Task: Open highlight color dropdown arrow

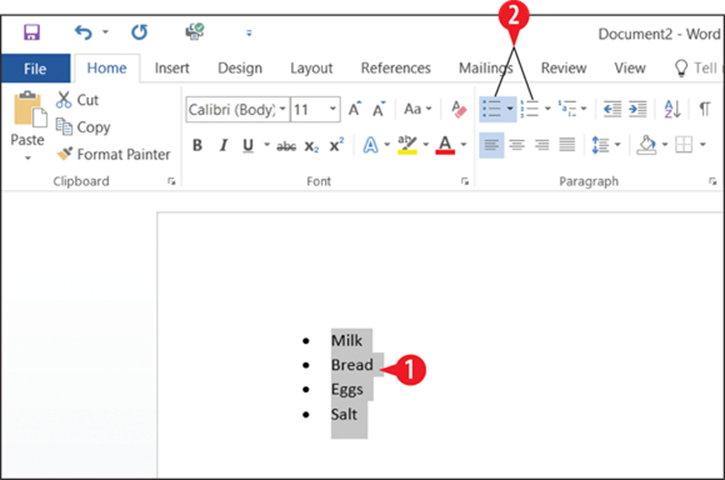Action: 426,145
